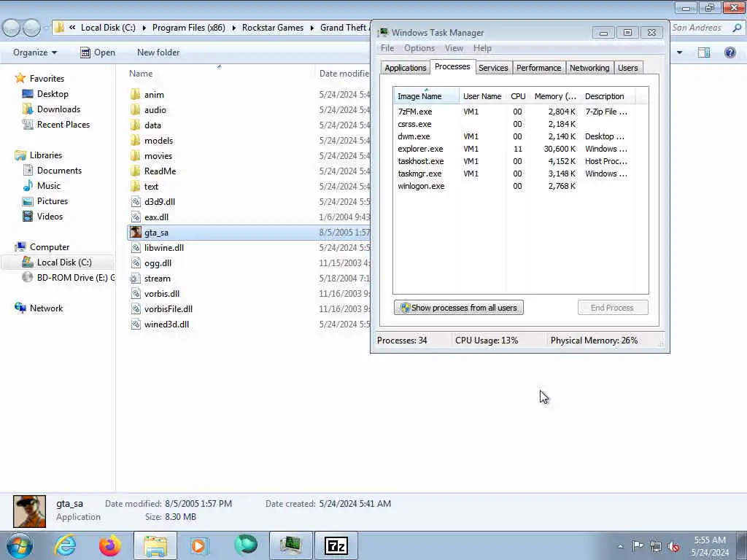
Task: Click the search magnifier in Explorer
Action: (x=737, y=28)
